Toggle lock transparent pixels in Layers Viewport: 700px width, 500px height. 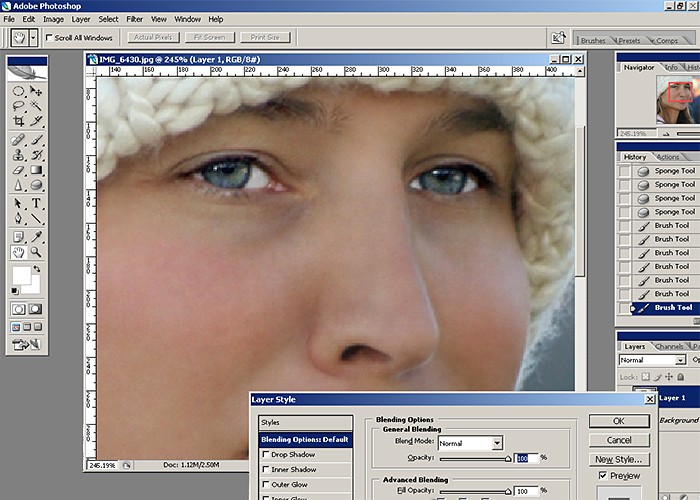[646, 377]
